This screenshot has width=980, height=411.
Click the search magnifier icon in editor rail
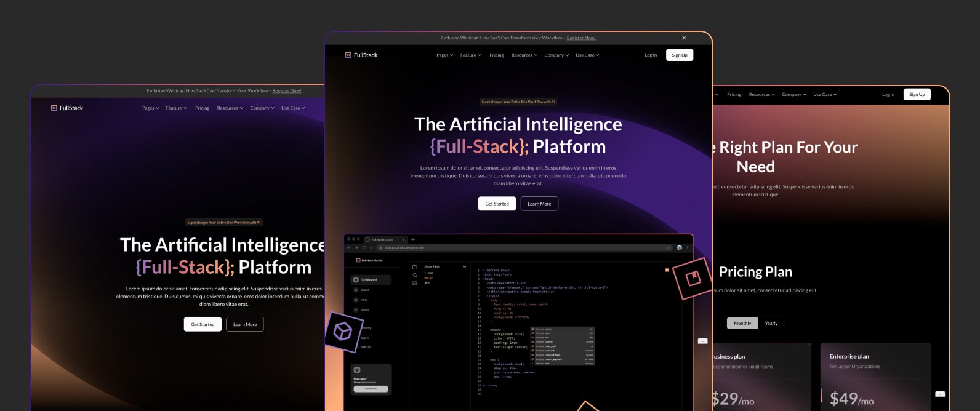(414, 275)
